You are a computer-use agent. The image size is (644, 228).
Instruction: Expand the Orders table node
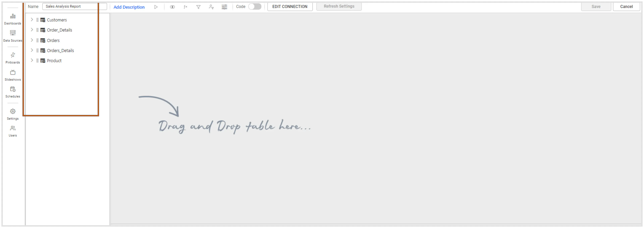(32, 40)
